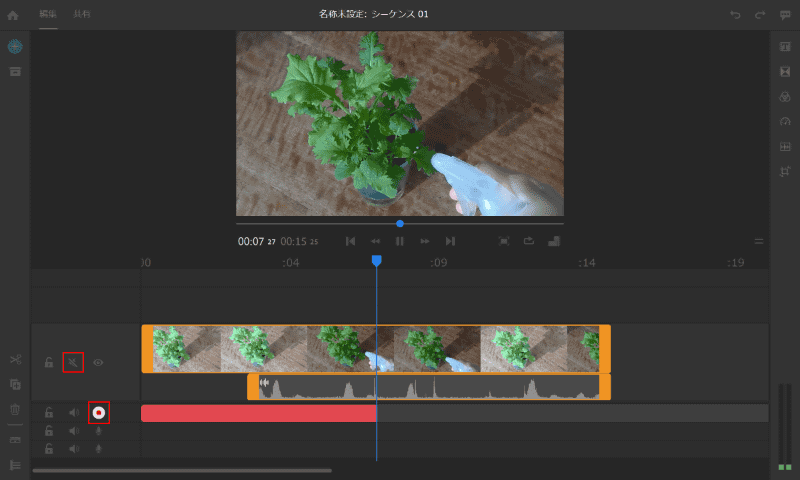Open the speed panel icon
Screen dimensions: 800x480
click(x=785, y=121)
